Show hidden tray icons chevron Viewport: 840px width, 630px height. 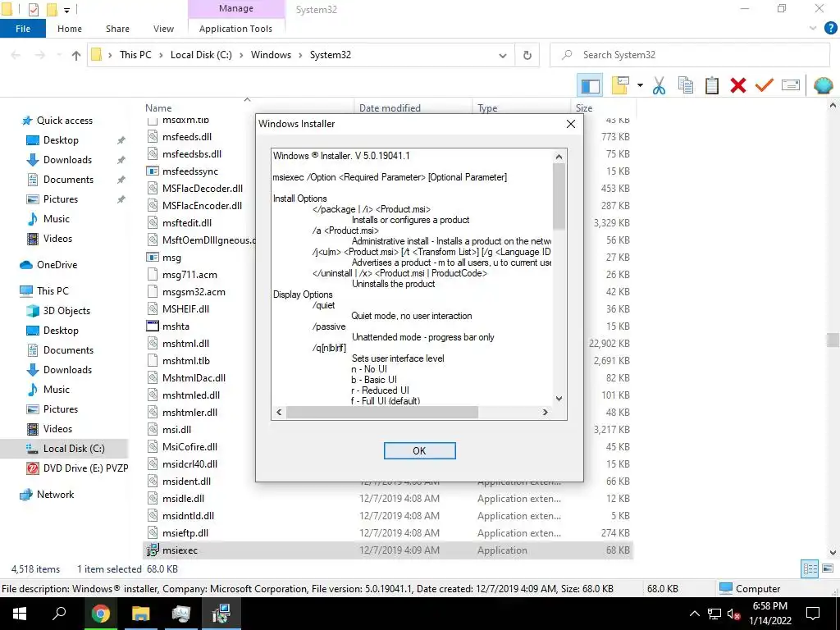coord(694,614)
